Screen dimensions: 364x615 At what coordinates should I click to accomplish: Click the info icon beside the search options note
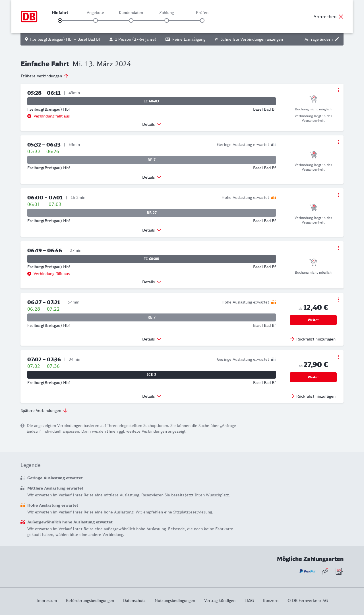click(22, 426)
